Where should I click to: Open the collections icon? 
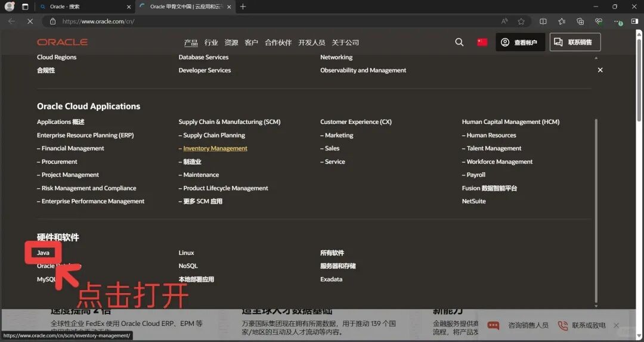580,21
